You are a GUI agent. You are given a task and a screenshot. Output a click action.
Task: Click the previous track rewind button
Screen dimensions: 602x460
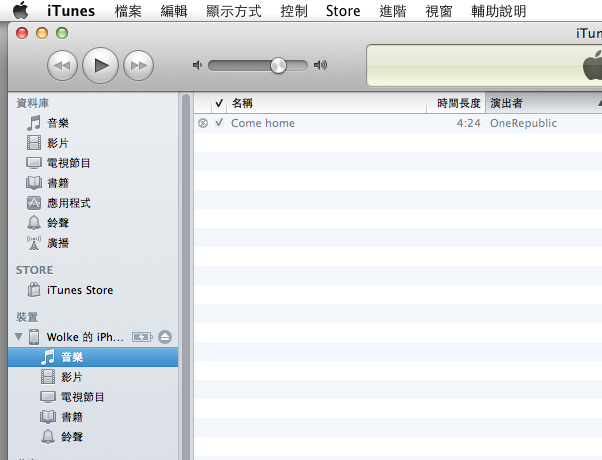(62, 66)
